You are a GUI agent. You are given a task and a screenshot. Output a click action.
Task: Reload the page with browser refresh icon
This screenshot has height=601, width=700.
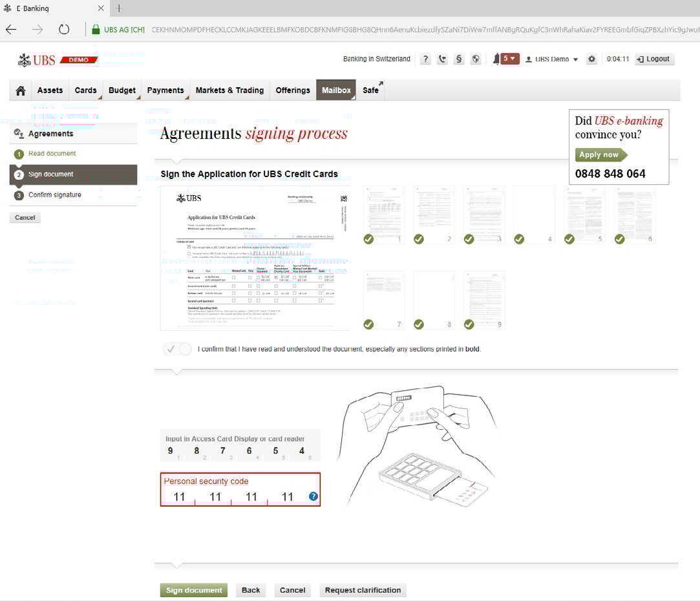tap(64, 29)
